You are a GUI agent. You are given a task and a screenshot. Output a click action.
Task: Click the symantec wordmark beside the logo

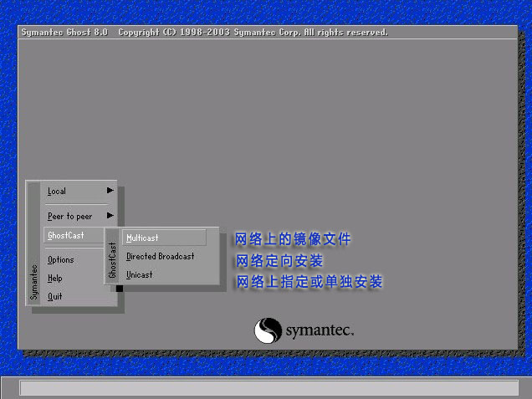320,331
